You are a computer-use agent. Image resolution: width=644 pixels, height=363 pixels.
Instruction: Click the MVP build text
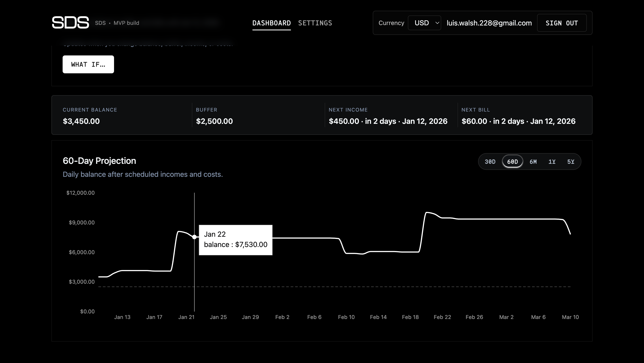point(126,23)
